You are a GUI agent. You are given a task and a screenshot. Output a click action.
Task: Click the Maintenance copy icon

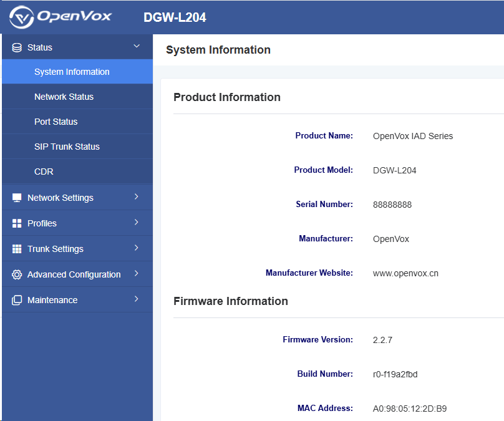[17, 300]
